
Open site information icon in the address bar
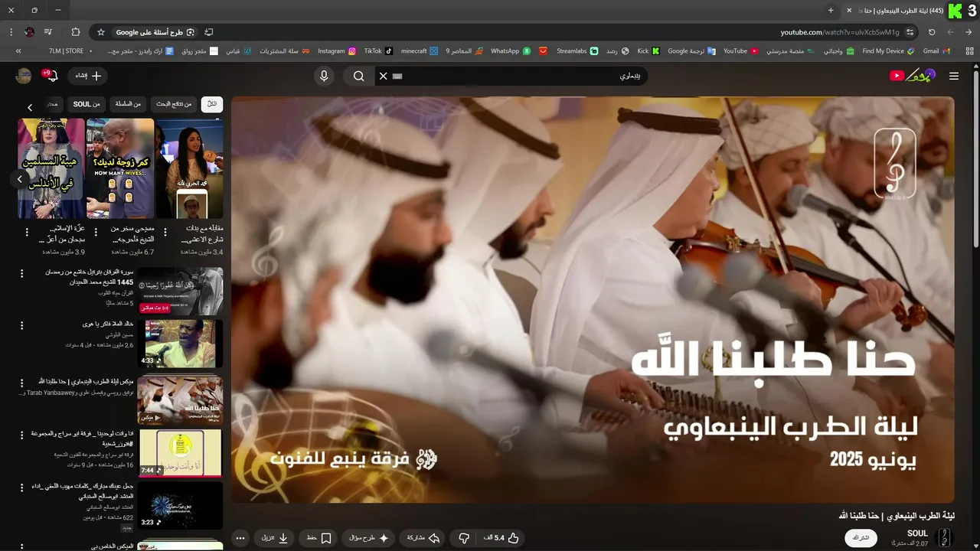click(910, 32)
